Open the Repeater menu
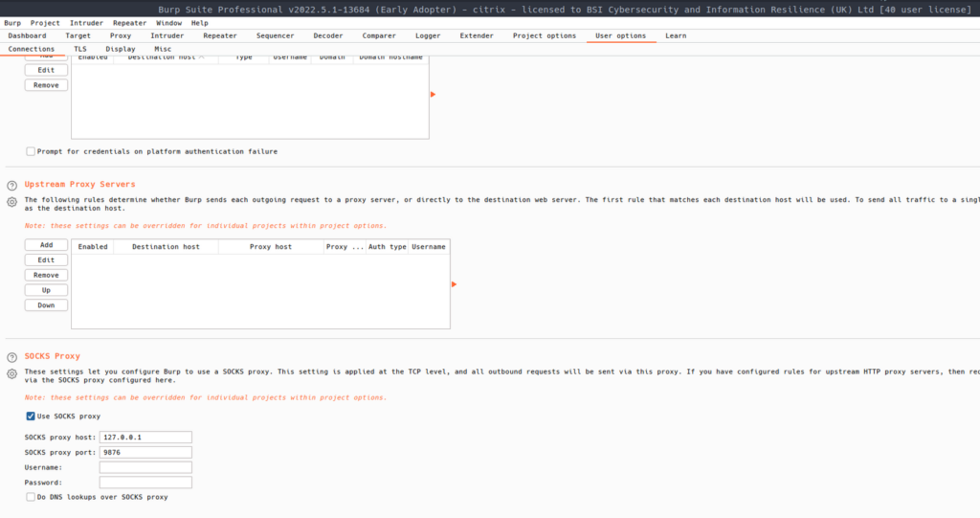Image resolution: width=980 pixels, height=518 pixels. [x=129, y=23]
